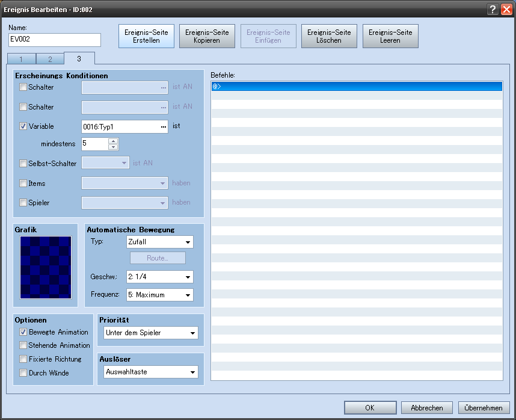Increase the mindestens value with up arrow
The width and height of the screenshot is (516, 420).
[x=112, y=141]
